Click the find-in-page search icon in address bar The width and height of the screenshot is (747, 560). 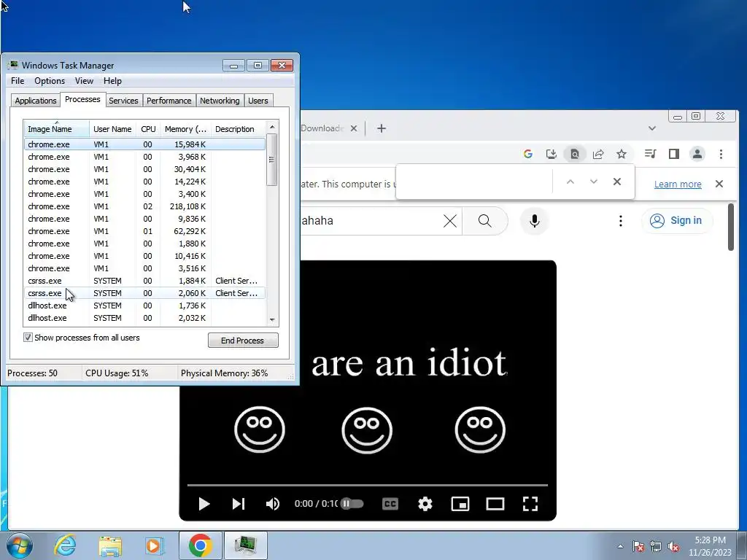[x=575, y=154]
